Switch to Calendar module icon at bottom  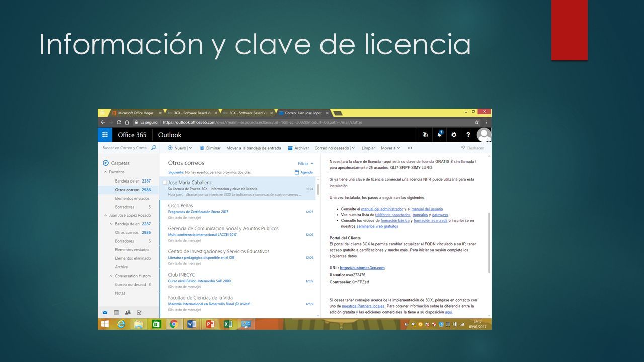point(116,312)
